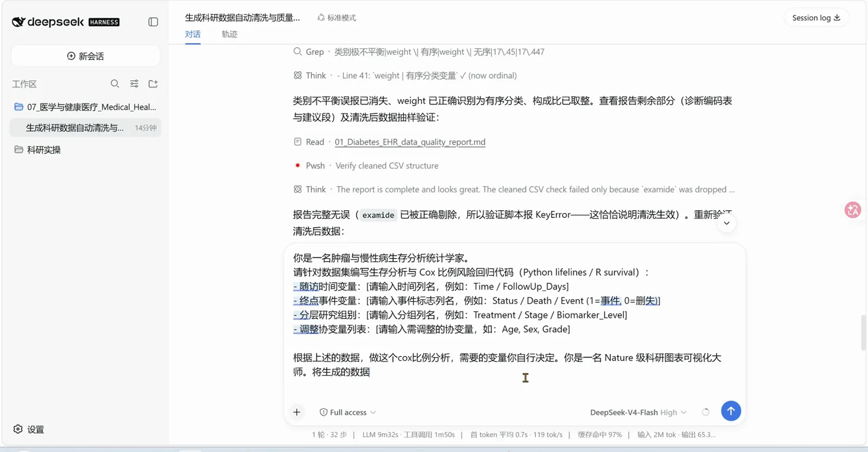
Task: Search the workspace using the magnifier icon
Action: pyautogui.click(x=114, y=83)
